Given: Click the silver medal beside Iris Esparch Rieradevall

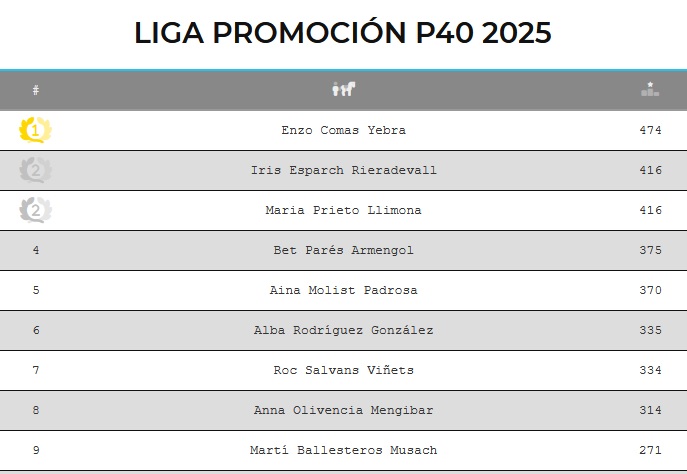Looking at the screenshot, I should (36, 170).
